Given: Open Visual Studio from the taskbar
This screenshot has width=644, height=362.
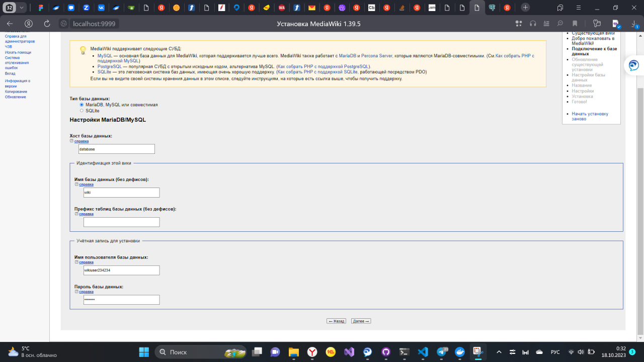Looking at the screenshot, I should [x=349, y=352].
